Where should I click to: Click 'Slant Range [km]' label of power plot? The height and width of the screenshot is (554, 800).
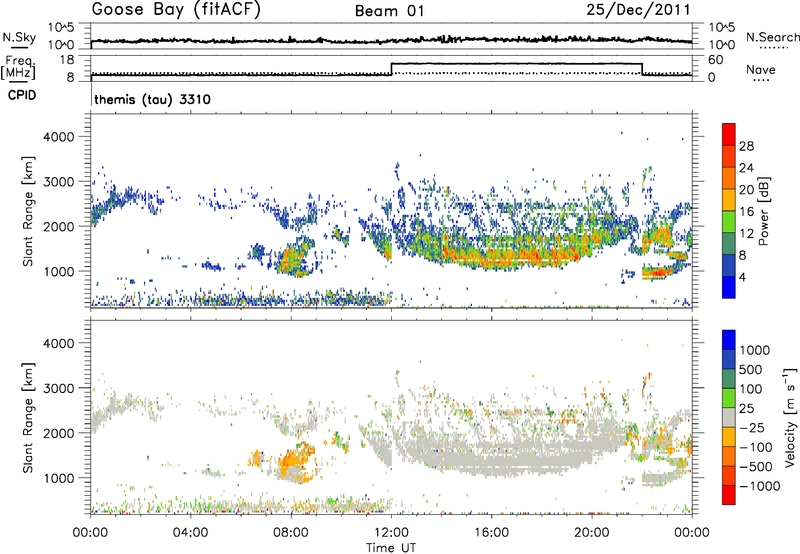(x=28, y=211)
